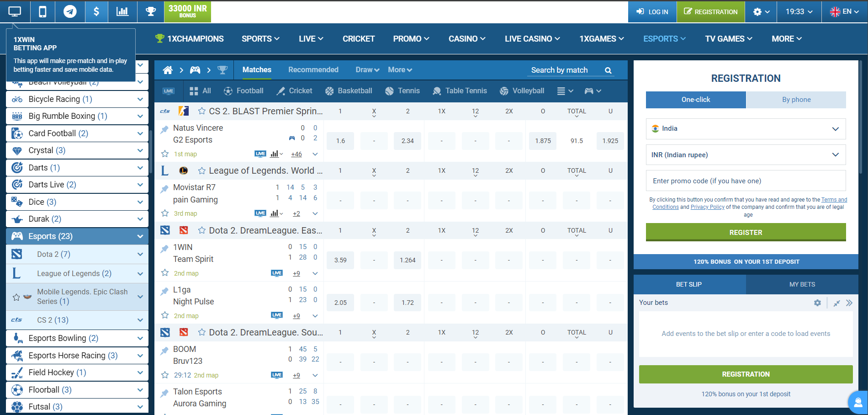This screenshot has height=415, width=868.
Task: Open the Telegram channel icon in top bar
Action: point(69,11)
